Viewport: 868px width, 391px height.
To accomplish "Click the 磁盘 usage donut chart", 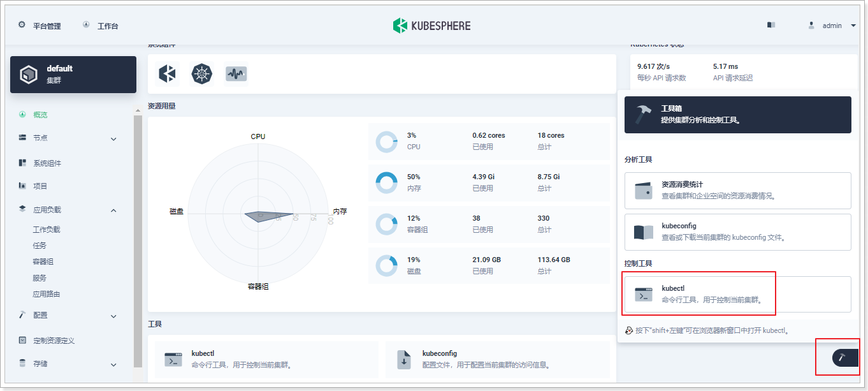I will (x=386, y=266).
